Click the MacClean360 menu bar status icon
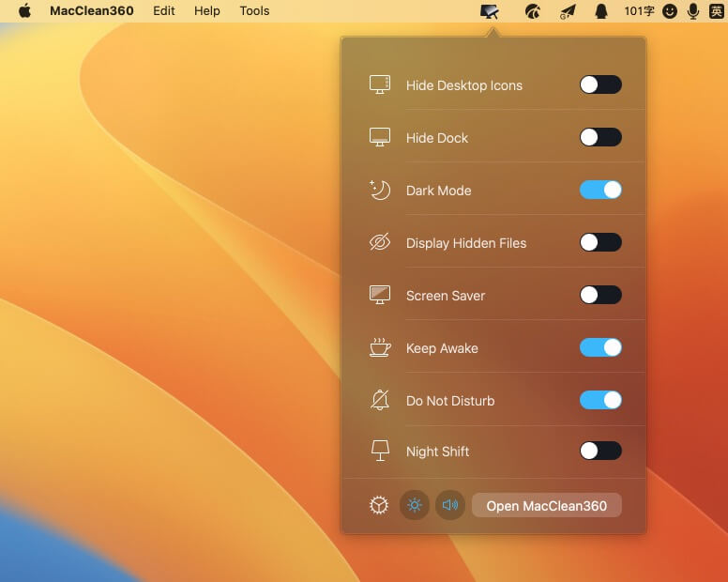This screenshot has height=582, width=728. (x=490, y=11)
